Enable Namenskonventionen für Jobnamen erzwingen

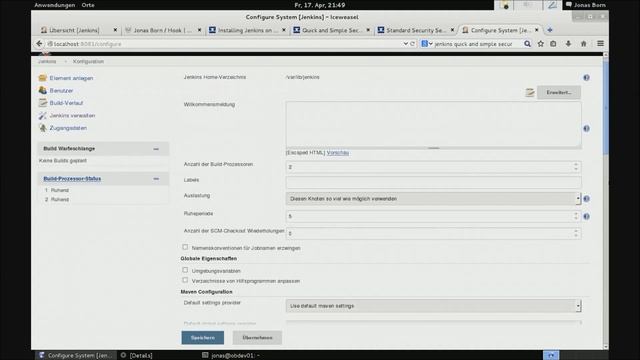[185, 247]
